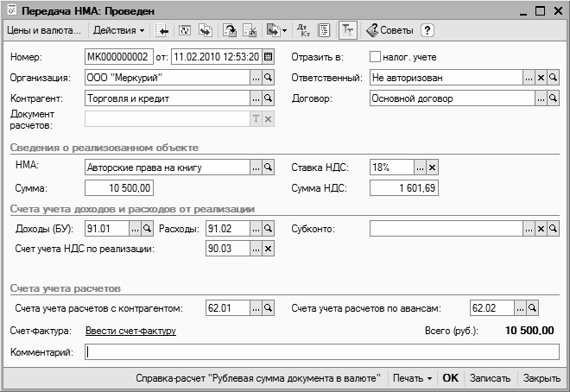
Task: Open the calendar picker next to date field
Action: click(268, 57)
